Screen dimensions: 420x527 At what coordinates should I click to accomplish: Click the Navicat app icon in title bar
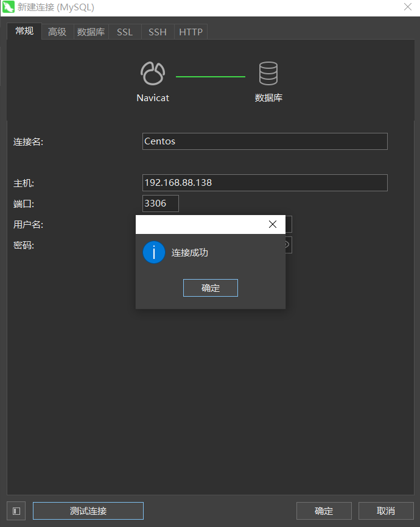coord(9,7)
